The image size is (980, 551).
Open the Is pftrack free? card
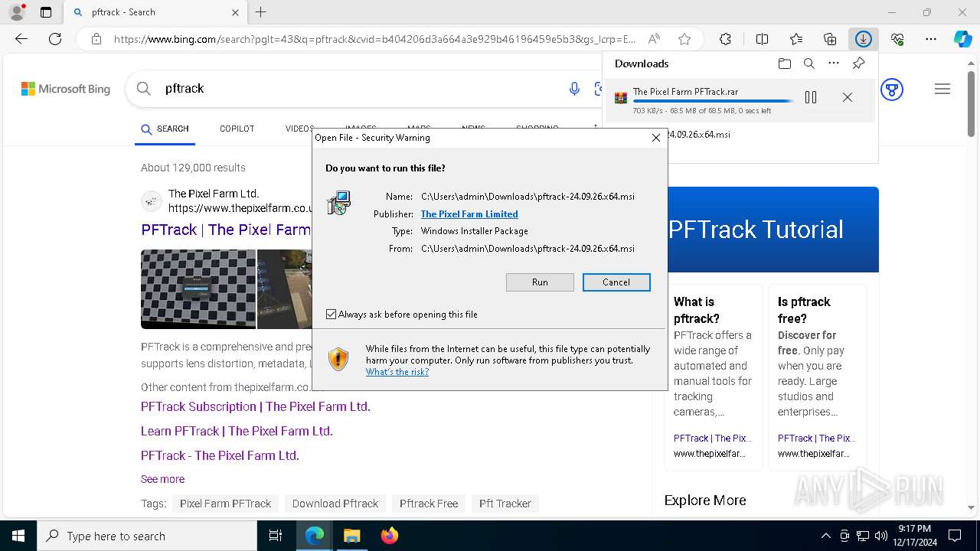[x=817, y=377]
